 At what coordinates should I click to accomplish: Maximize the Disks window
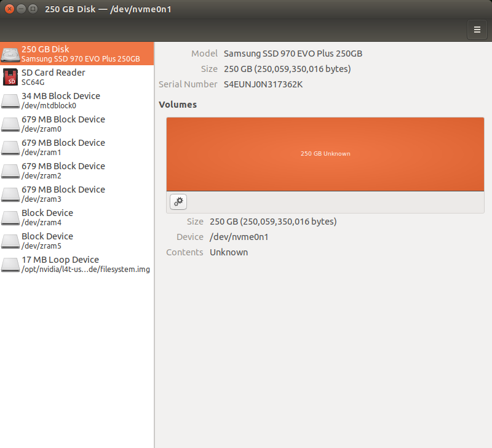pyautogui.click(x=33, y=9)
